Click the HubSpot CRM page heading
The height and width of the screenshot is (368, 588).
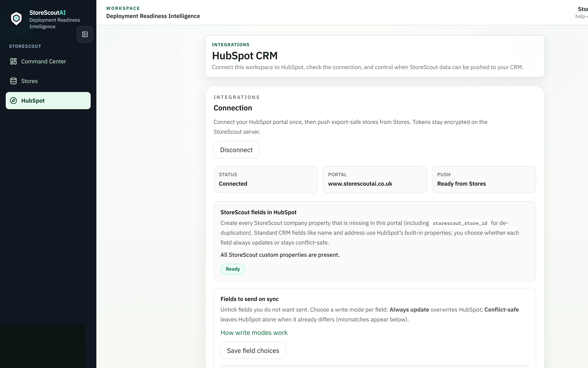(245, 56)
